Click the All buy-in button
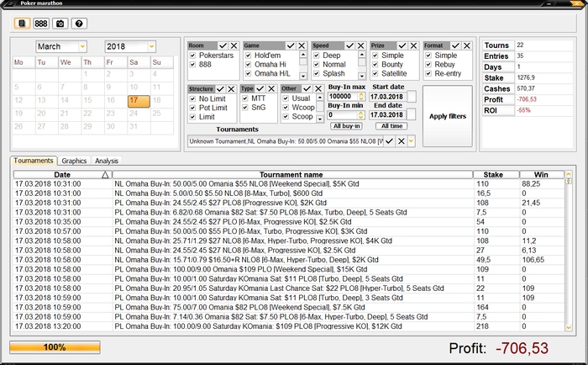588x365 pixels. (x=346, y=126)
